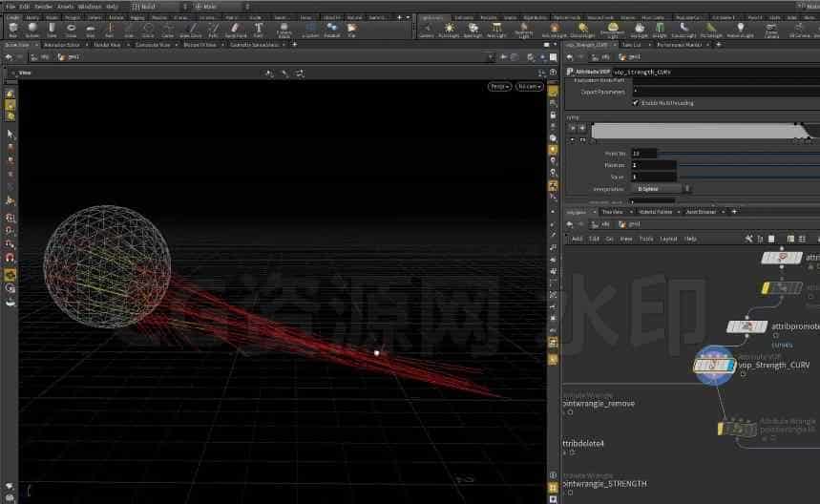Screen dimensions: 820x504
Task: Switch to the Material Palette tab
Action: pos(656,212)
